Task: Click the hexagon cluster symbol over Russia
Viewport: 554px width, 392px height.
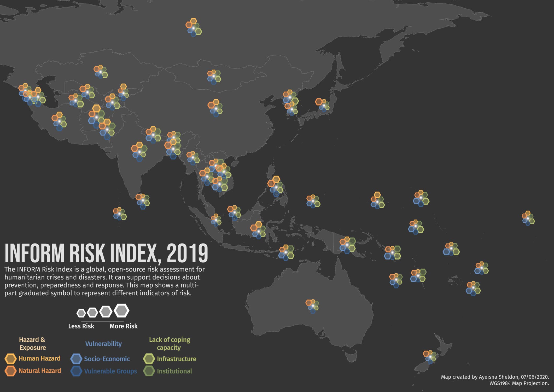Action: point(194,27)
